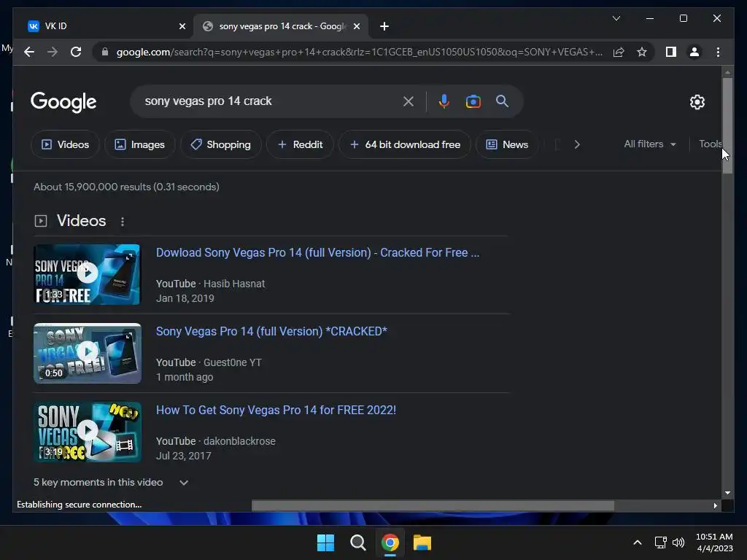Click the vertical scrollbar thumb
Screen dimensions: 747x560
(x=727, y=125)
